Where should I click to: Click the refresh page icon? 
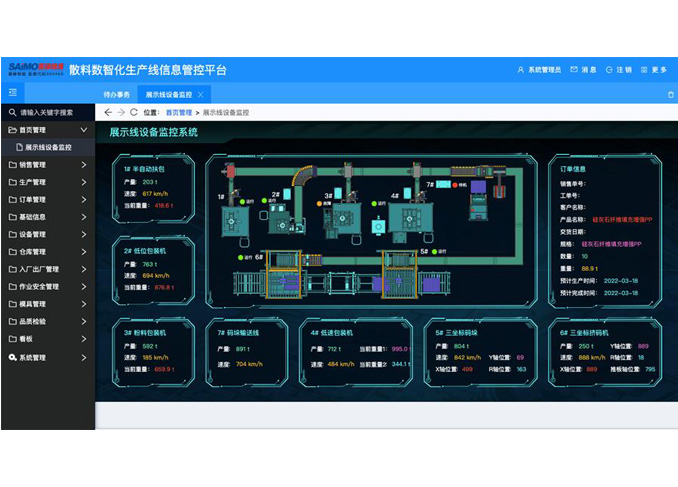point(134,112)
